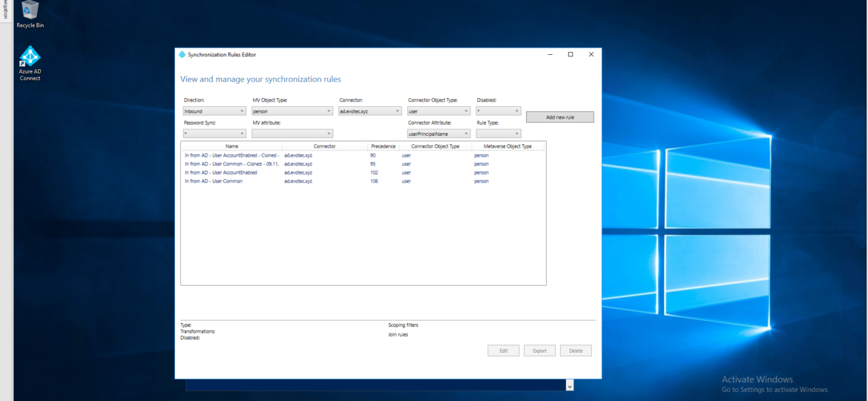Image resolution: width=868 pixels, height=401 pixels.
Task: Click the Edit button
Action: [x=503, y=351]
